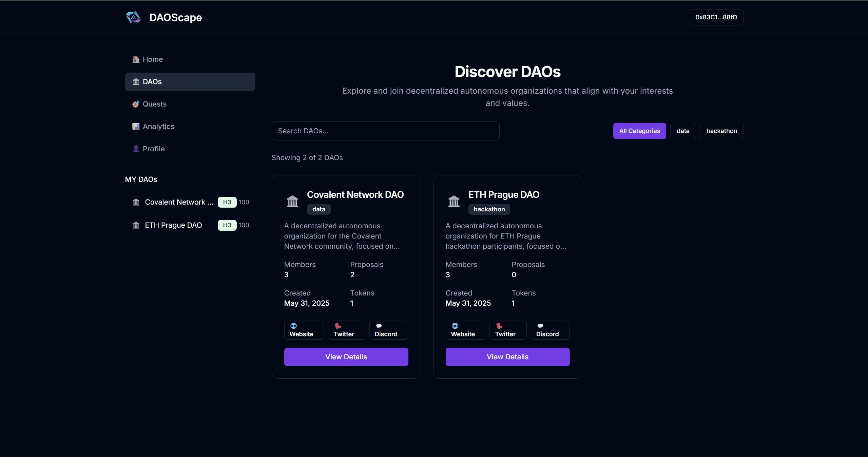View Details of Covalent Network DAO
Viewport: 868px width, 457px height.
point(346,357)
